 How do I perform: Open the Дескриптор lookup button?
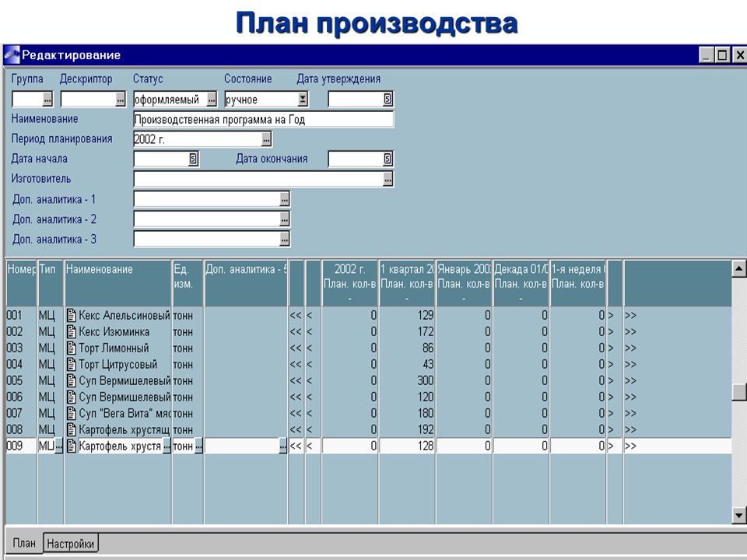(x=120, y=100)
